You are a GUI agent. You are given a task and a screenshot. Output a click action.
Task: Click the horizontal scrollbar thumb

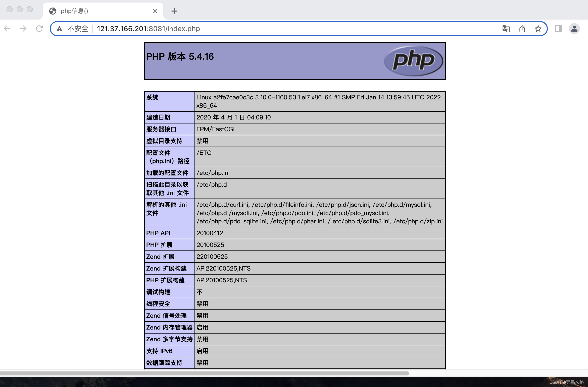pos(205,373)
